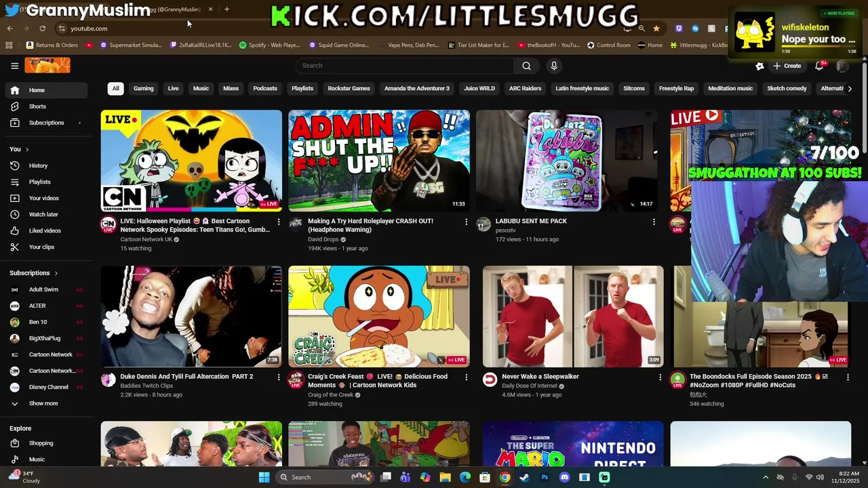Select the Music filter chip
The image size is (868, 488).
[201, 89]
